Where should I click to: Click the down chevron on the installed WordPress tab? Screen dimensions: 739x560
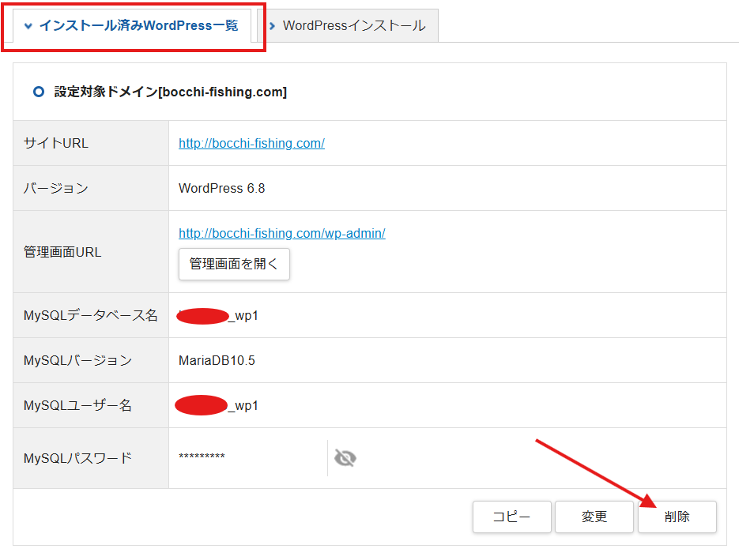point(28,26)
